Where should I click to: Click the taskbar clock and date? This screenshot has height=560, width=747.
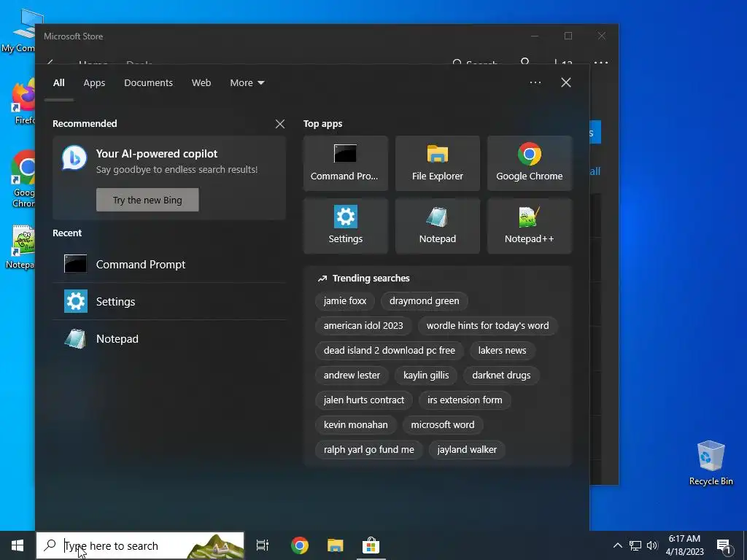[x=684, y=545]
